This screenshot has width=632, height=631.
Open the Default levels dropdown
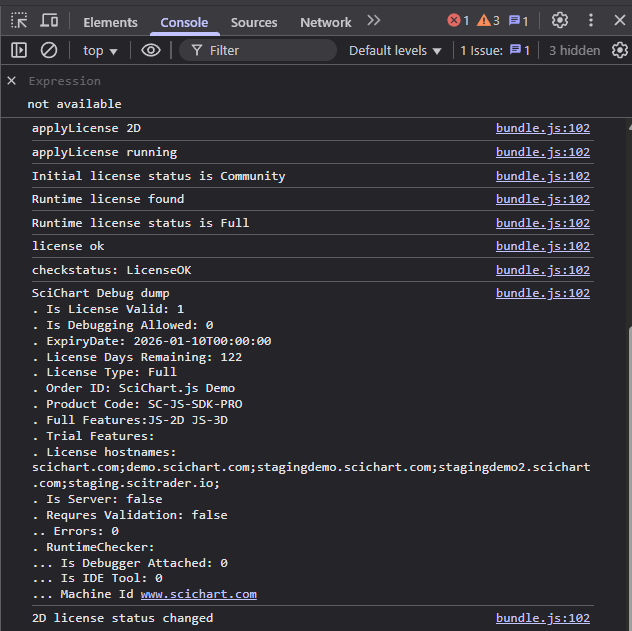point(395,51)
